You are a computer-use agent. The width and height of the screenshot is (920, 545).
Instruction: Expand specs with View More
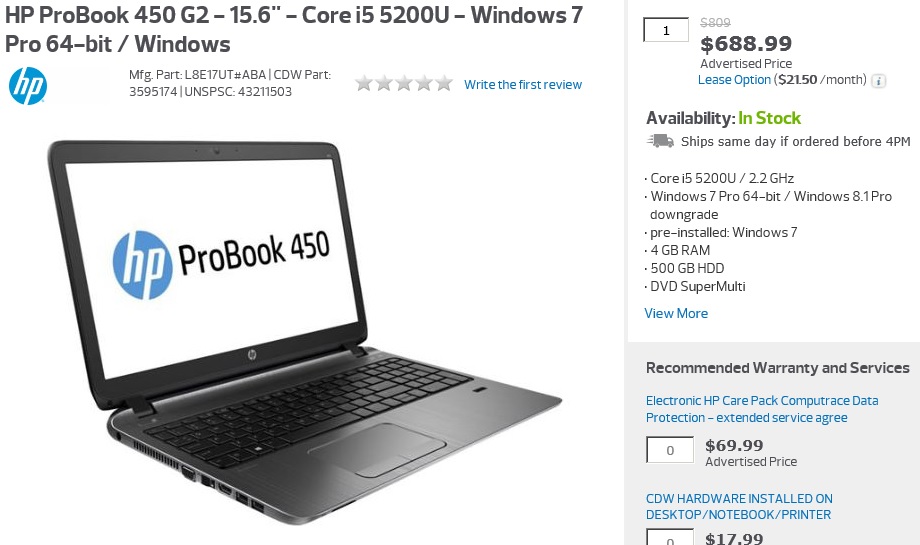click(676, 313)
